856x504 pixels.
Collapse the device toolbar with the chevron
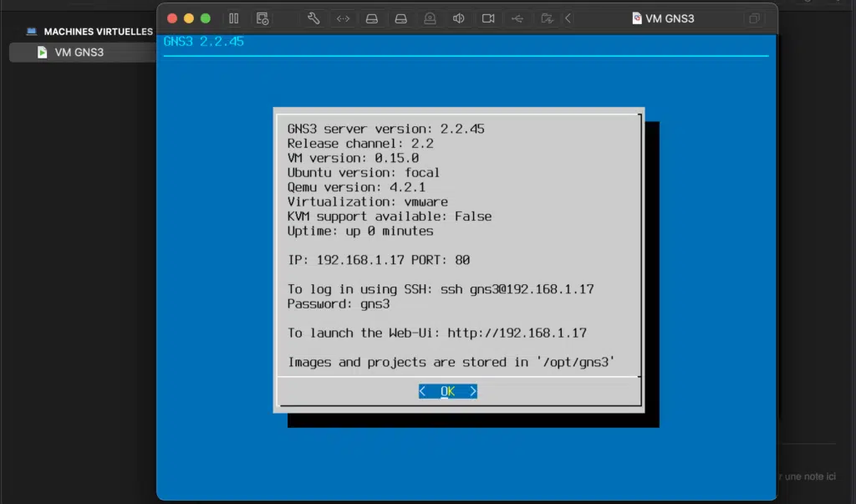click(x=568, y=18)
